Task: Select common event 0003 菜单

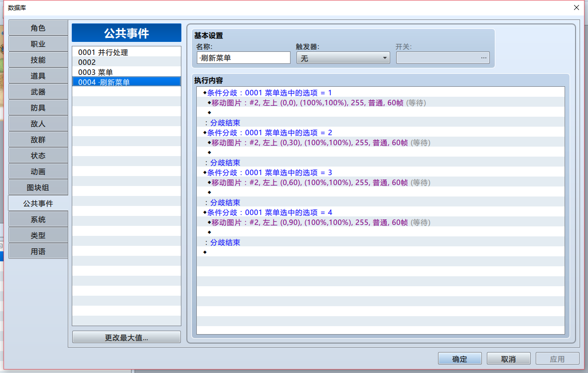Action: point(127,72)
